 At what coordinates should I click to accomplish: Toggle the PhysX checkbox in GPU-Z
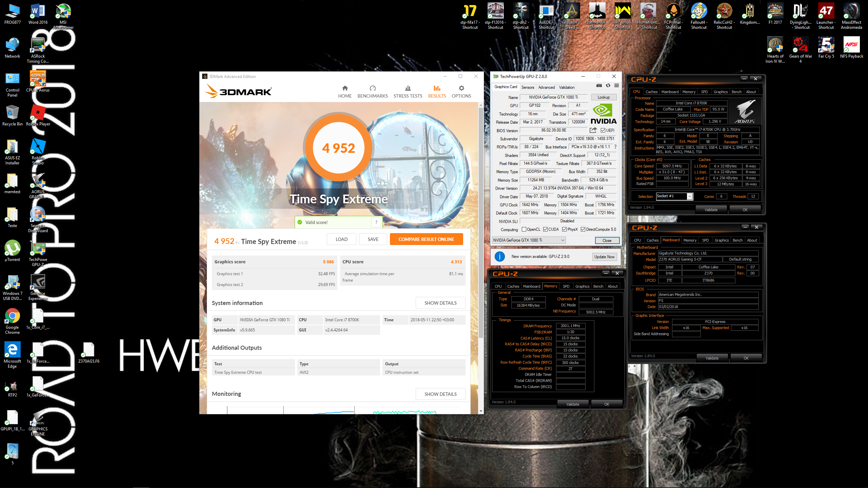(564, 229)
